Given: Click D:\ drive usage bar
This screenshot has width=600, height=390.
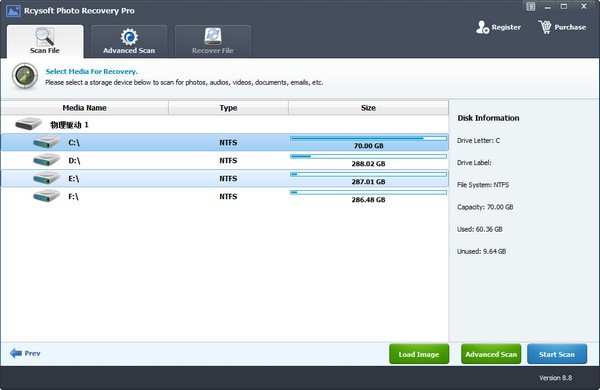Looking at the screenshot, I should click(368, 156).
